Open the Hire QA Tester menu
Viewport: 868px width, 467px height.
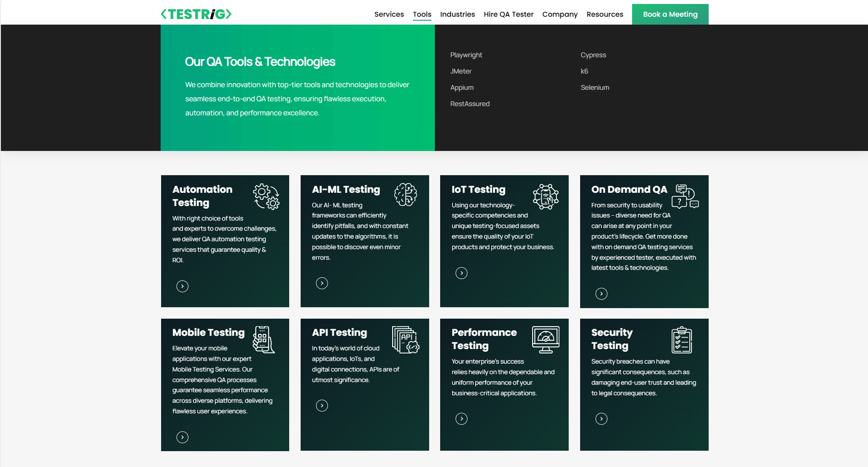pyautogui.click(x=508, y=14)
